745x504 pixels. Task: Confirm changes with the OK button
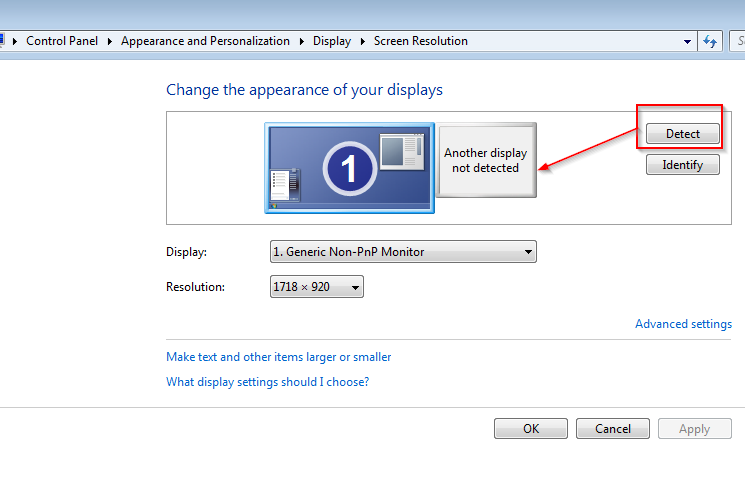tap(530, 429)
